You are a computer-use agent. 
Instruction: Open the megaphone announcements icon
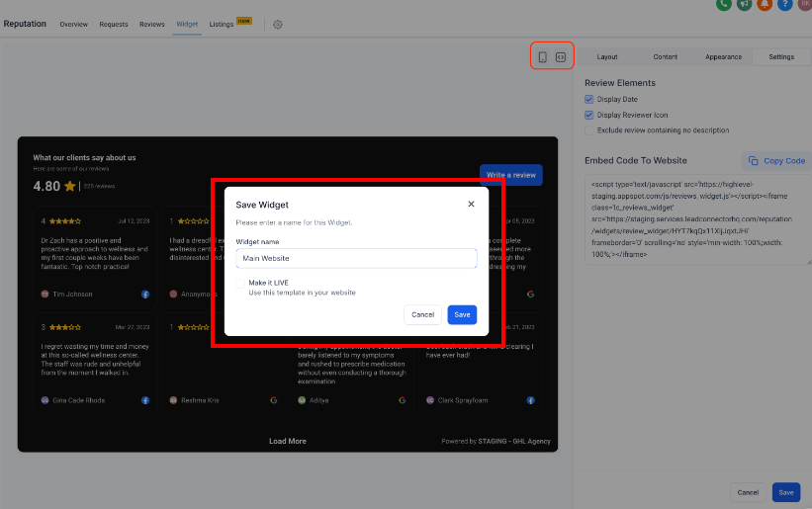click(x=744, y=4)
